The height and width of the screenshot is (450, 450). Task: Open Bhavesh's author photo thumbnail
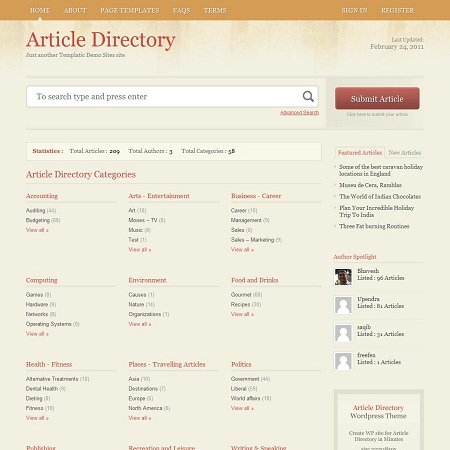pyautogui.click(x=343, y=277)
